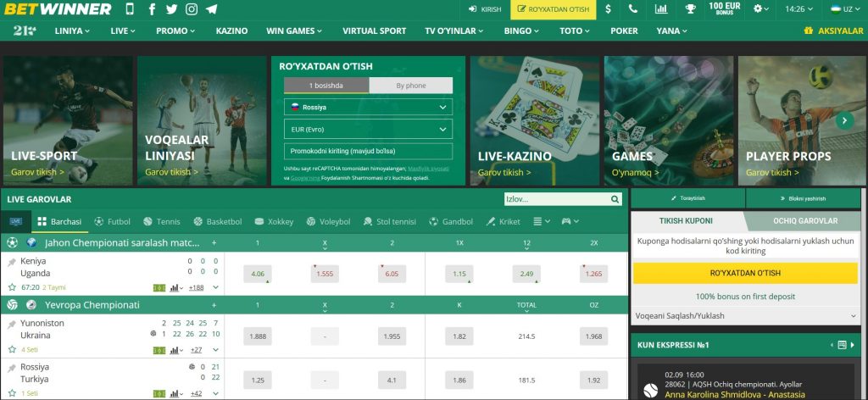This screenshot has width=868, height=400.
Task: Click Blokni yashirish hide block button
Action: click(804, 198)
